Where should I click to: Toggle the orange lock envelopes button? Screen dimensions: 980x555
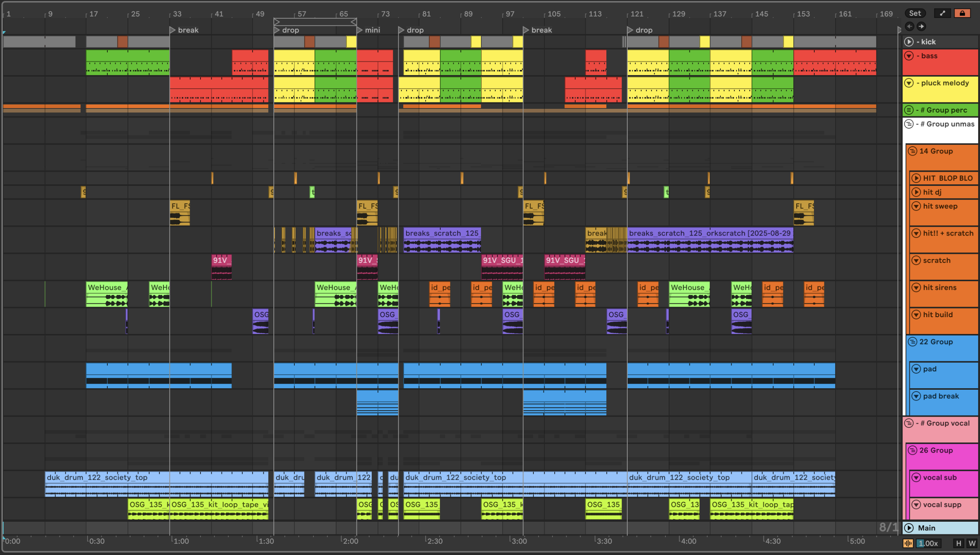(x=962, y=13)
